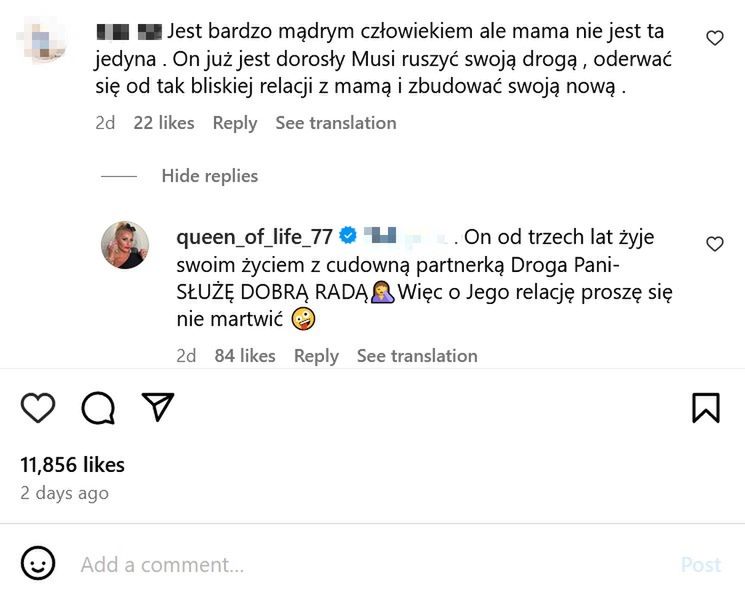The image size is (745, 594).
Task: See translation of the queen_of_life_77 reply
Action: pyautogui.click(x=417, y=356)
